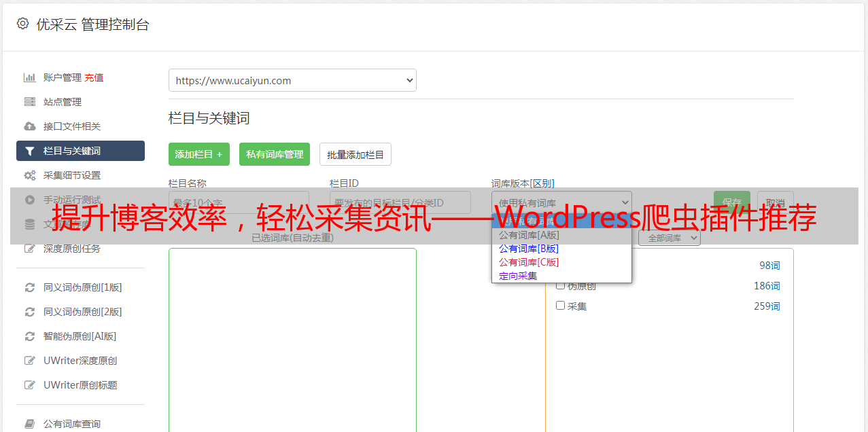Open 智能伪原创[AI版] in the sidebar
This screenshot has width=868, height=432.
point(80,336)
